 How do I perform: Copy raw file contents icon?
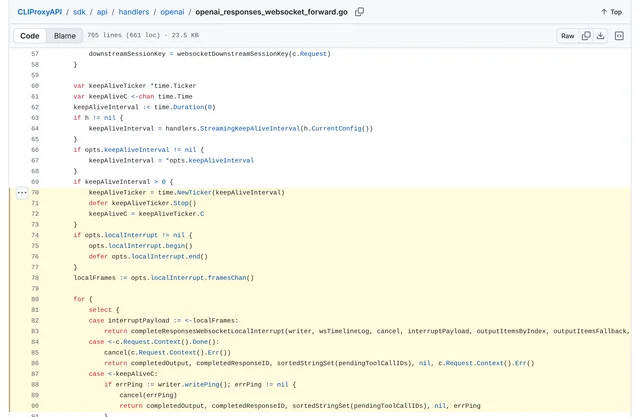pyautogui.click(x=586, y=36)
